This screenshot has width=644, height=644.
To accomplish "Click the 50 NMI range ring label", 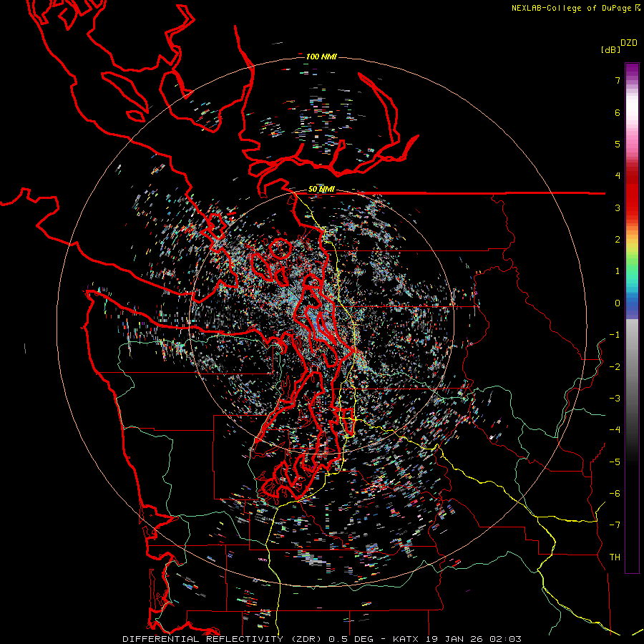I will click(x=321, y=190).
